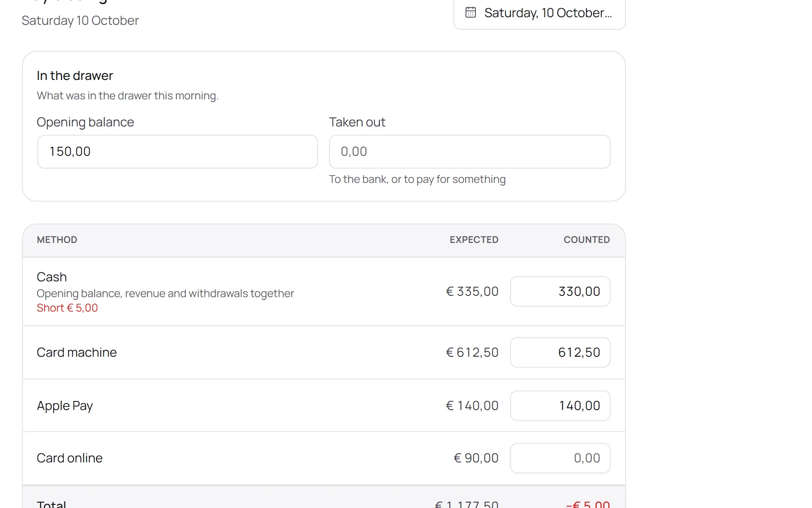Open the Saturday, 10 October date picker

pos(540,13)
